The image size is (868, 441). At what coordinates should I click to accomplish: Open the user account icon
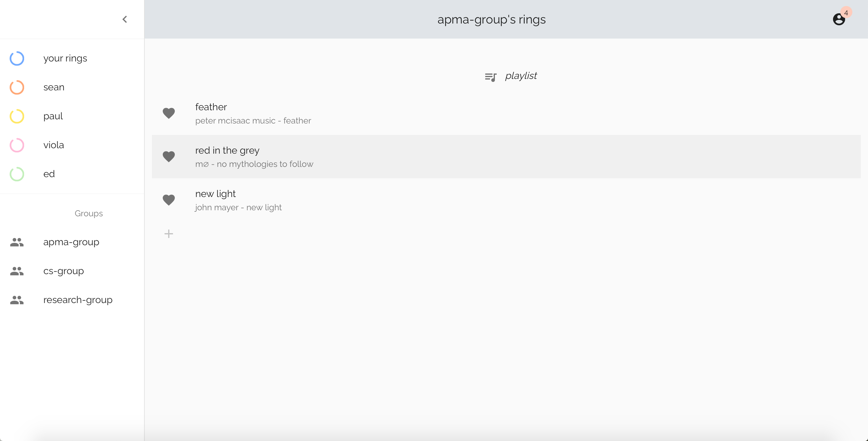point(838,20)
